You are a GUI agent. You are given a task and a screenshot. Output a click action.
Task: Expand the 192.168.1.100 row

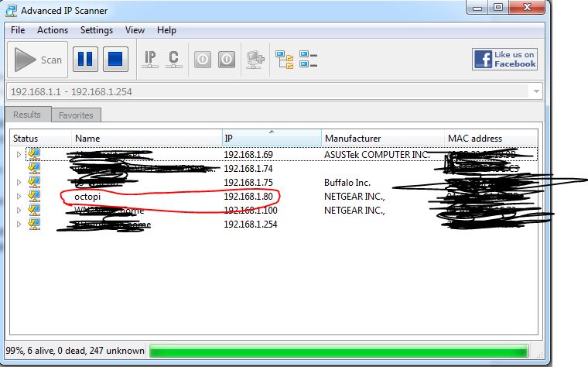point(19,210)
